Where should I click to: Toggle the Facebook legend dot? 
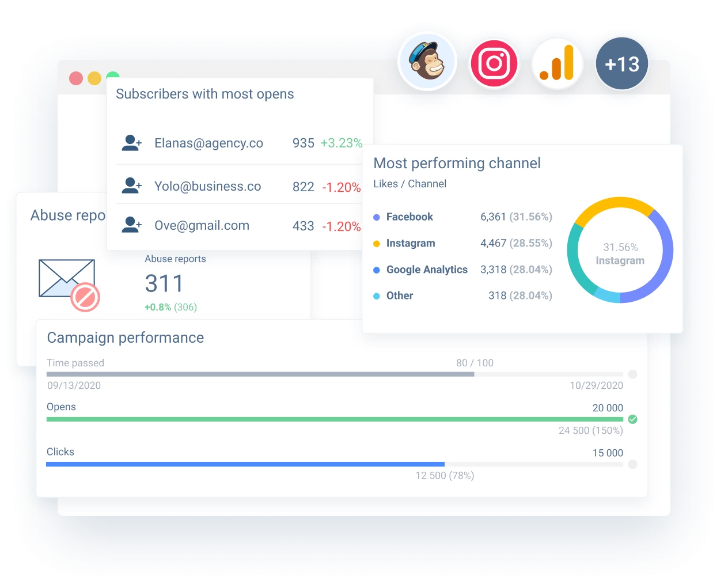377,217
